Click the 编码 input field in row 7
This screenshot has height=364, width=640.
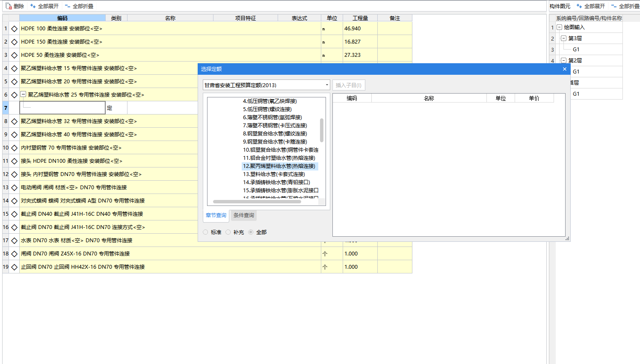coord(62,108)
